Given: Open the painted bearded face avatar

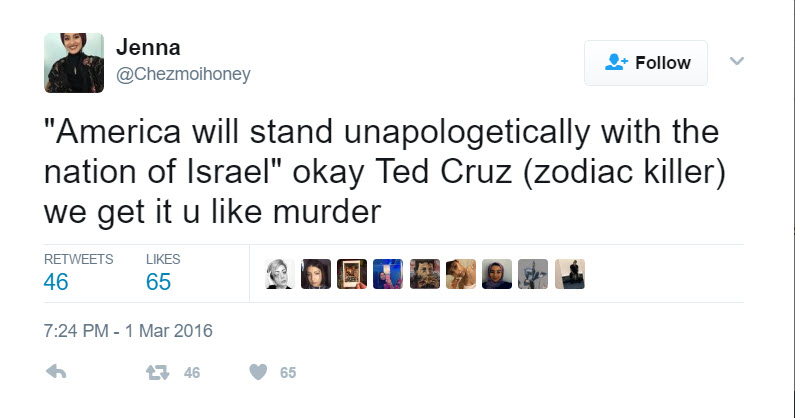Looking at the screenshot, I should coord(424,274).
